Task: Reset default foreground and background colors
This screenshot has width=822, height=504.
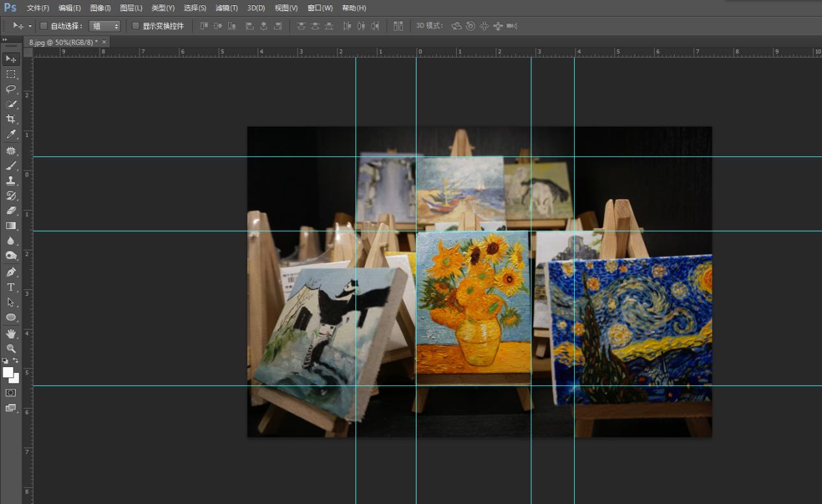Action: (5, 361)
